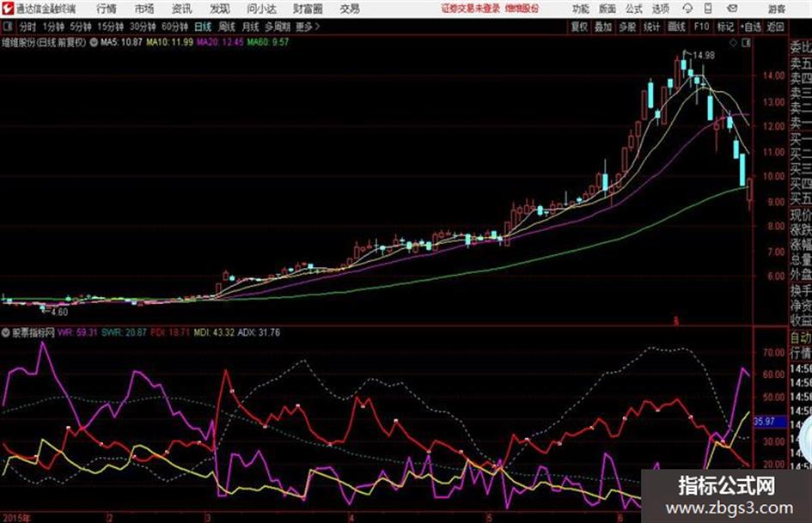This screenshot has width=812, height=523.
Task: Click the 画线 drawing tool button
Action: tap(677, 27)
